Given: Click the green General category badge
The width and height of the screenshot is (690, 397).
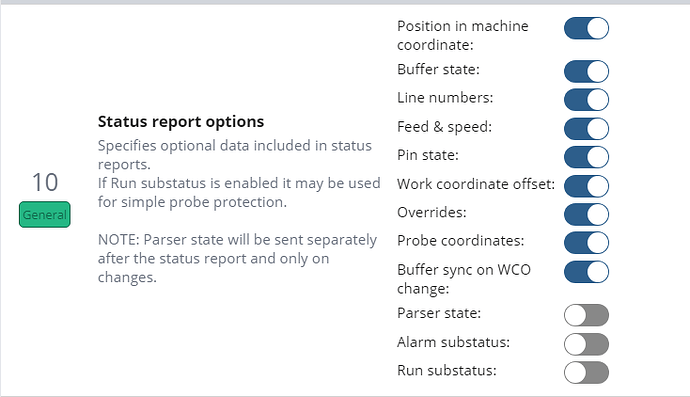Looking at the screenshot, I should tap(44, 214).
